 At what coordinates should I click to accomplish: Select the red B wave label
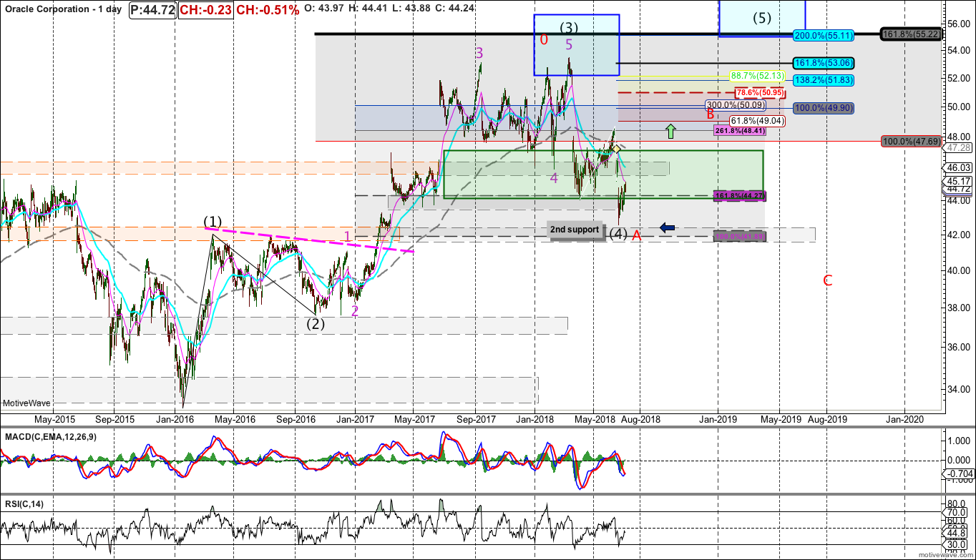click(x=711, y=113)
